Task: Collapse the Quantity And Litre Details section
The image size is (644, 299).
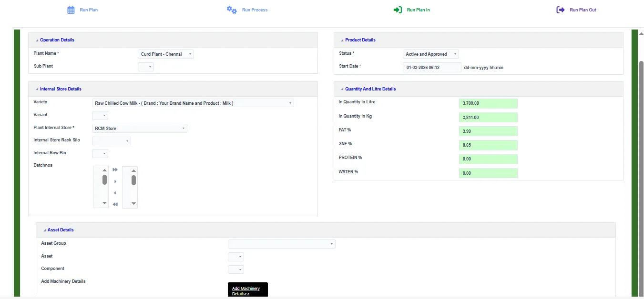Action: [342, 90]
